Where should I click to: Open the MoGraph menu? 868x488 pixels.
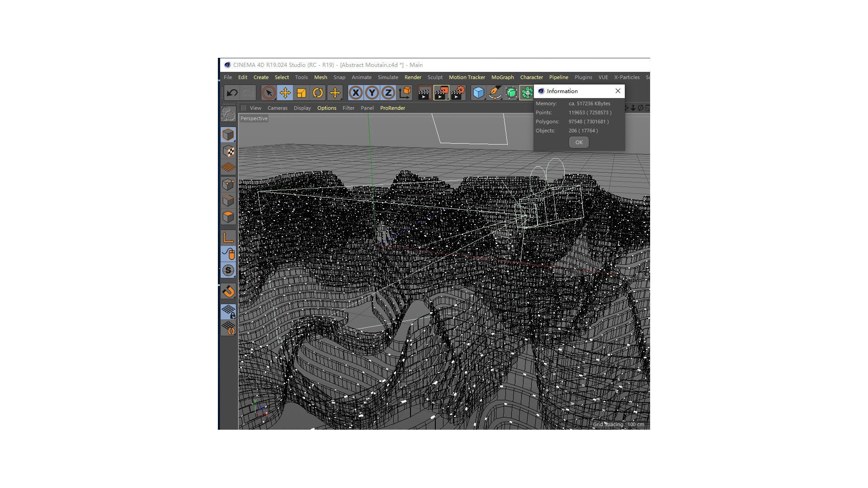(503, 77)
